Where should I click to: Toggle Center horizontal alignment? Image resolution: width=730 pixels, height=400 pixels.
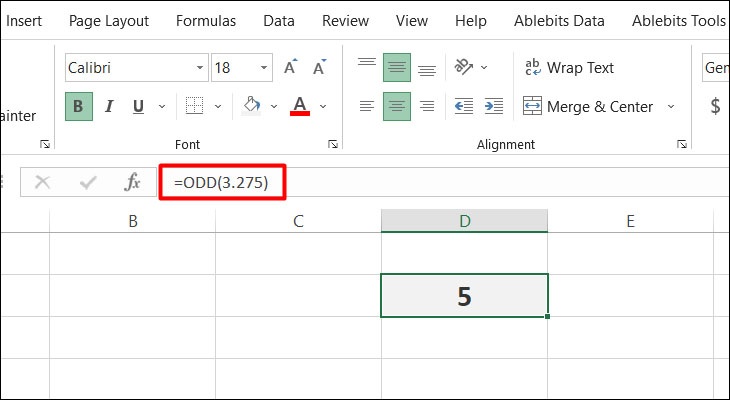tap(397, 106)
